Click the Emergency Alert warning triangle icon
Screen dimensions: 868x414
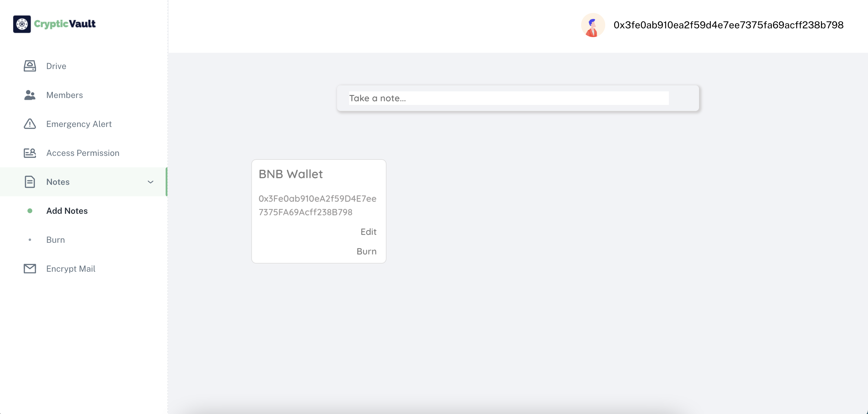tap(30, 124)
